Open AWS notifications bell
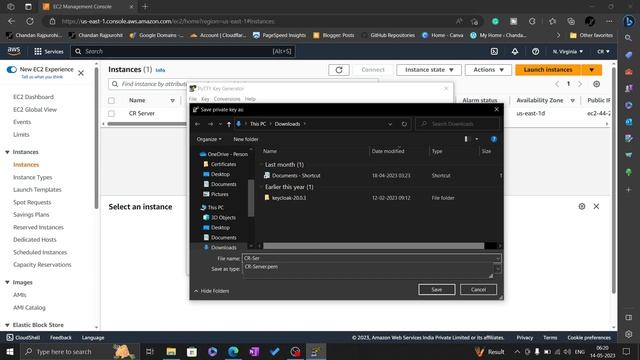The width and height of the screenshot is (640, 360). (x=515, y=51)
